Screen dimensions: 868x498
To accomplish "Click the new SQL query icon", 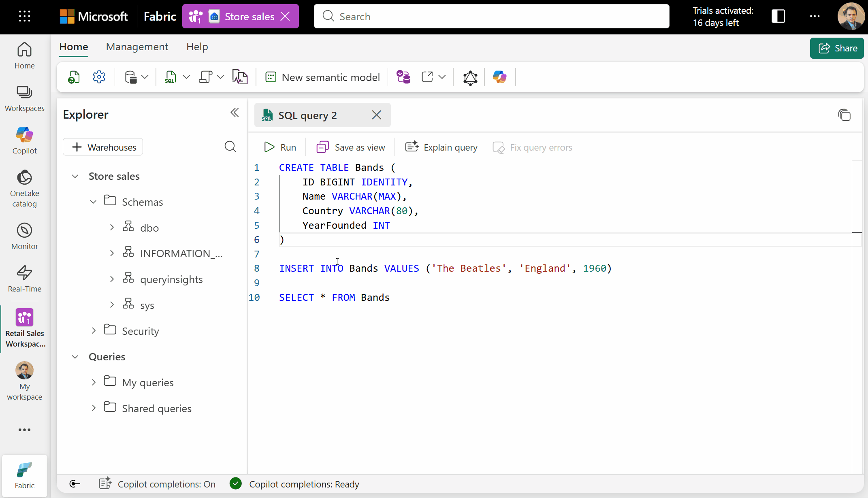I will [171, 77].
